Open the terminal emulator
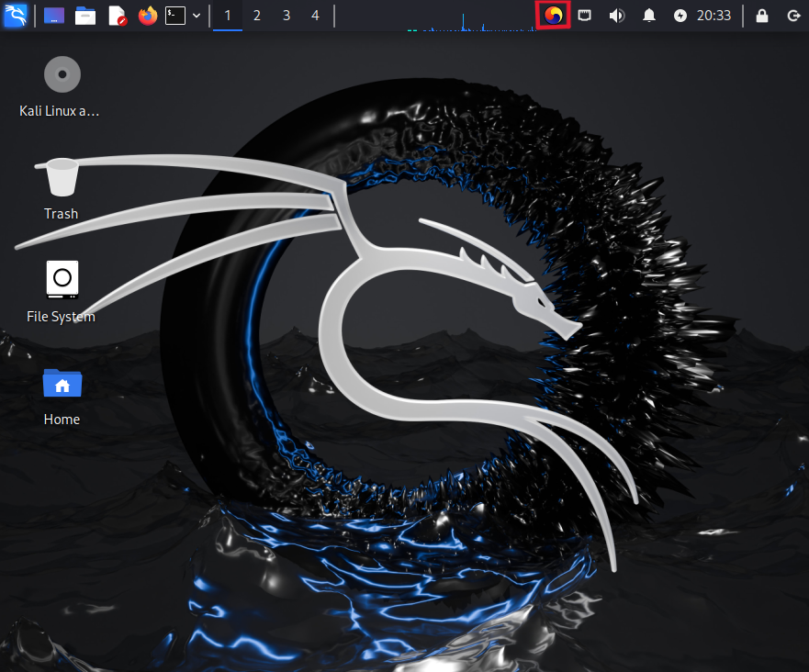Viewport: 809px width, 672px height. pyautogui.click(x=175, y=16)
